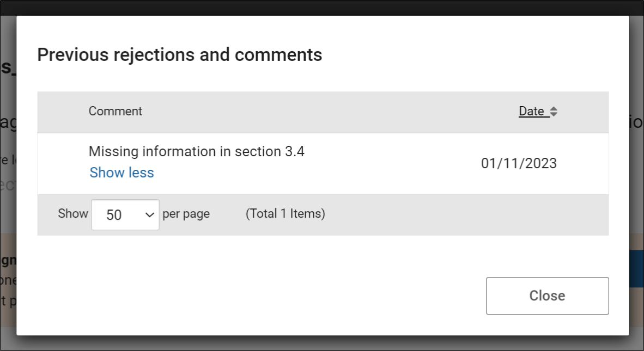
Task: Sort comments ascending using the up arrow
Action: click(x=555, y=108)
